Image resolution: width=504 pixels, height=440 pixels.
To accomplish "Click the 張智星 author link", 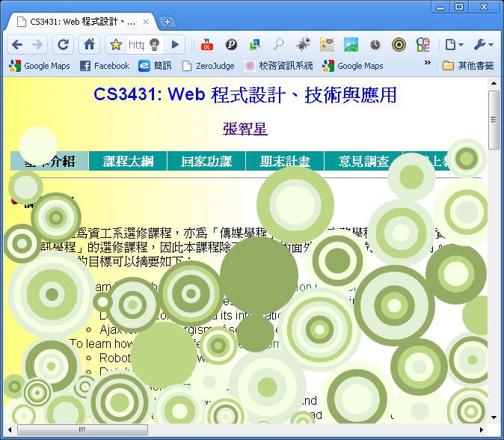I will [245, 129].
